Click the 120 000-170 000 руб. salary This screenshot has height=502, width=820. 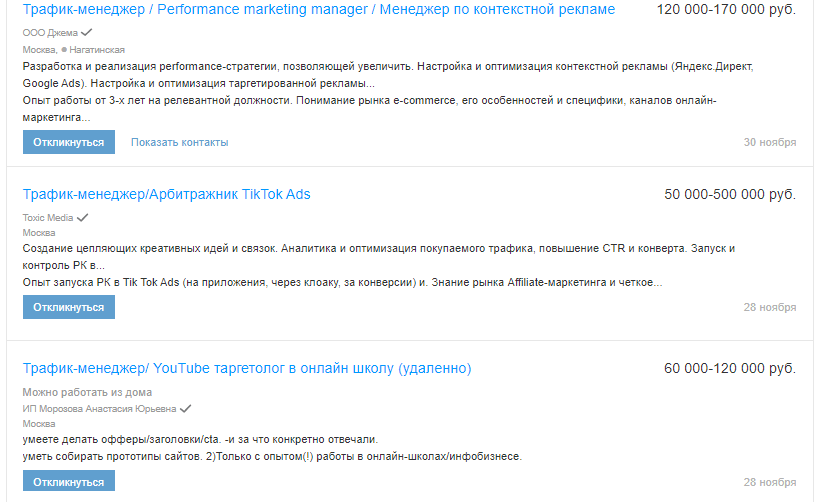[726, 10]
